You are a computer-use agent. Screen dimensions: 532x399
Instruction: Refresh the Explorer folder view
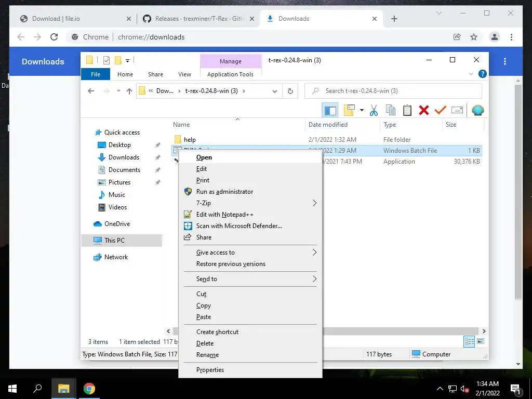pos(290,91)
